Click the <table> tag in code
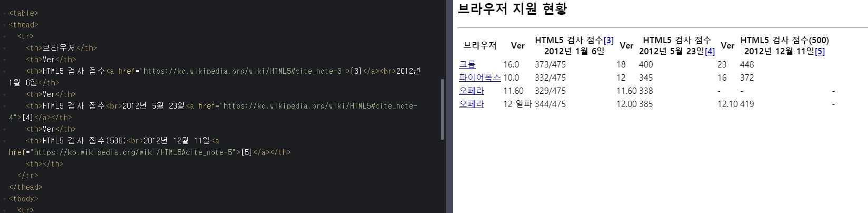The height and width of the screenshot is (213, 868). (x=24, y=13)
